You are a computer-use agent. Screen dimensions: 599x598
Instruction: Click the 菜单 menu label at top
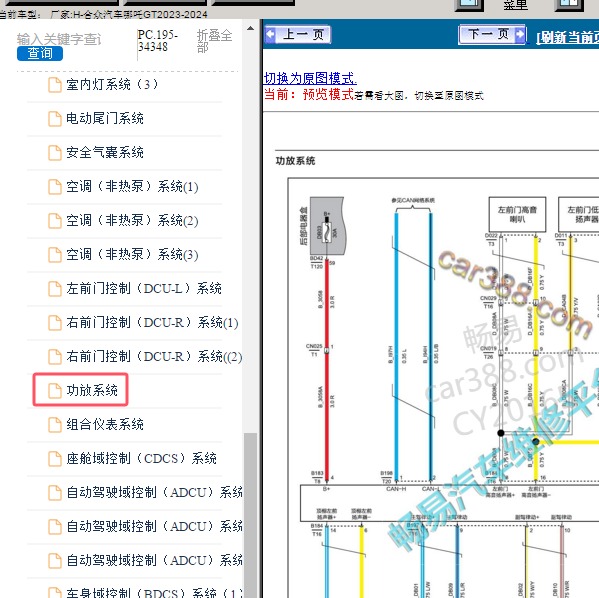tap(515, 5)
